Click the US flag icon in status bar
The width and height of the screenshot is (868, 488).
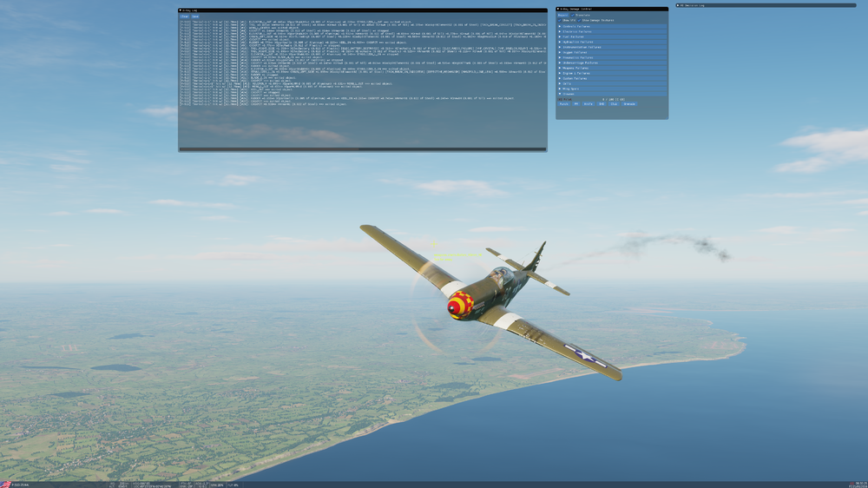tap(5, 485)
